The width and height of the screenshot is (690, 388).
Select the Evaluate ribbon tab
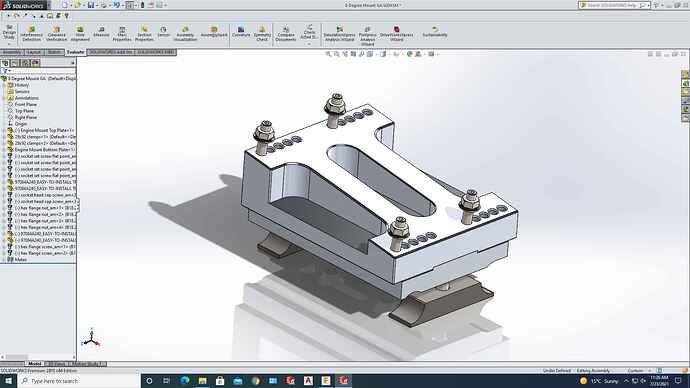[75, 52]
